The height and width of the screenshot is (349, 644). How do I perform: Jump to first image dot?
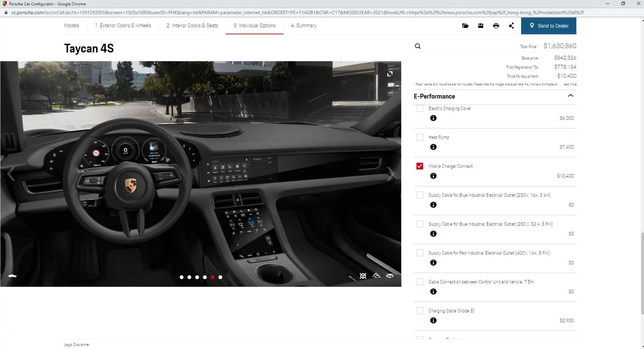coord(182,277)
